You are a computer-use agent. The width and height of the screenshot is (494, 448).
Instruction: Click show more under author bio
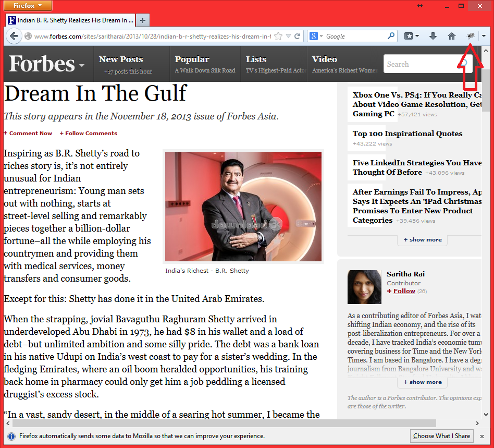(423, 382)
